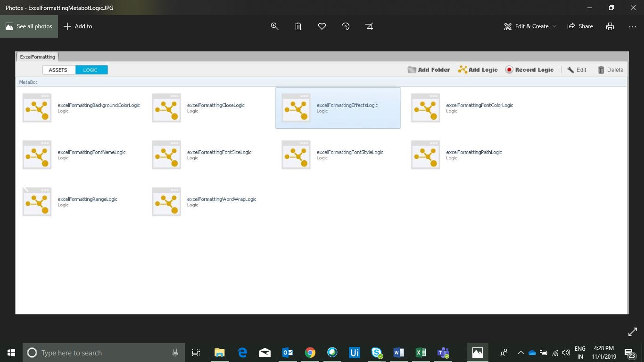The height and width of the screenshot is (362, 644).
Task: Open the Add to menu
Action: click(78, 26)
